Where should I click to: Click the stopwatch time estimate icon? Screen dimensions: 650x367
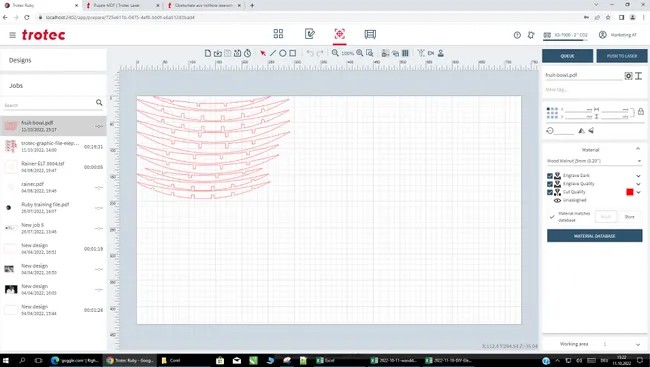[x=247, y=53]
